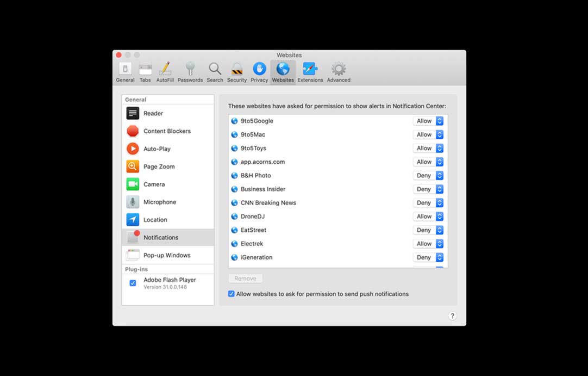The height and width of the screenshot is (376, 588).
Task: Open the DroneDJ Allow dropdown
Action: 429,217
